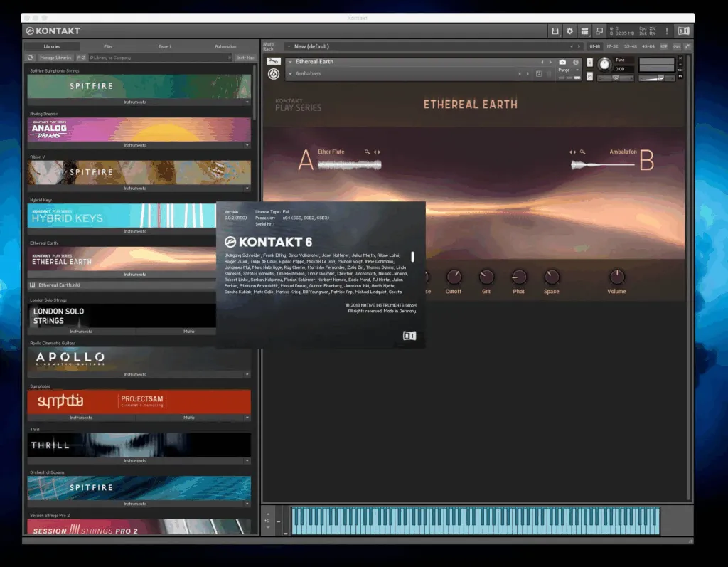728x567 pixels.
Task: Switch to the Files tab
Action: pyautogui.click(x=107, y=46)
